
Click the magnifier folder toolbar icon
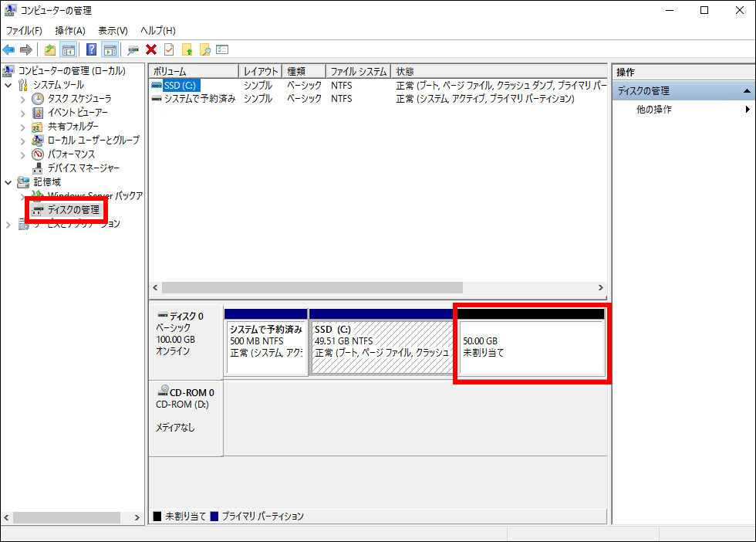(x=204, y=50)
